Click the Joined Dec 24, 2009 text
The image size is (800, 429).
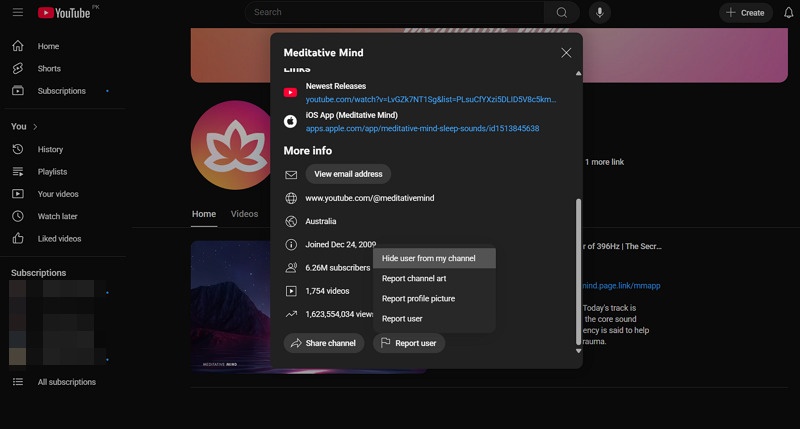click(x=340, y=245)
